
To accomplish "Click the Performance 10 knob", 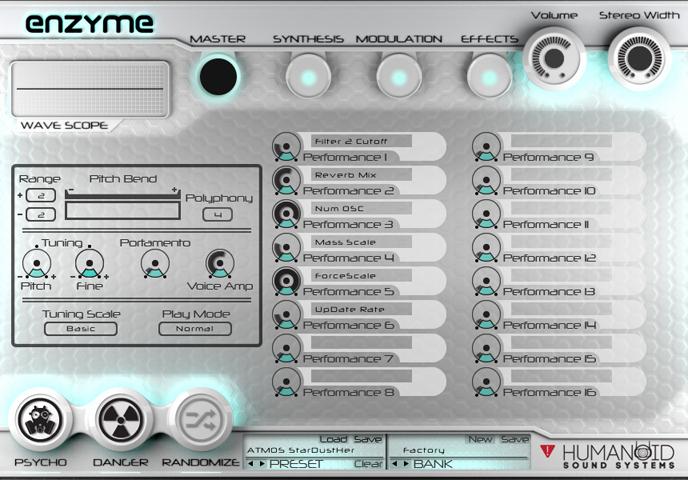I will (x=486, y=180).
